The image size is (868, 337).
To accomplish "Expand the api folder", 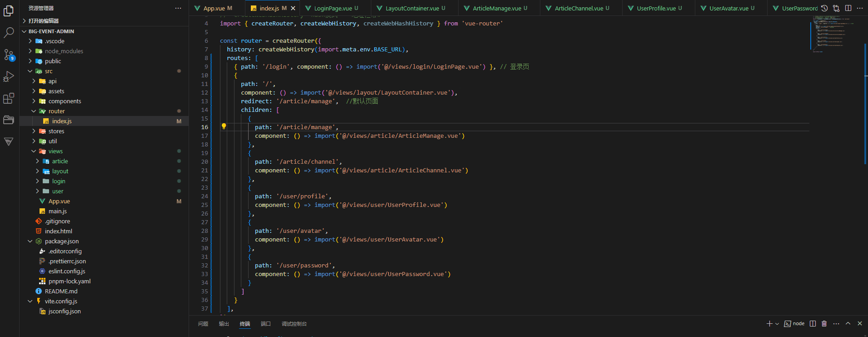I will tap(104, 81).
